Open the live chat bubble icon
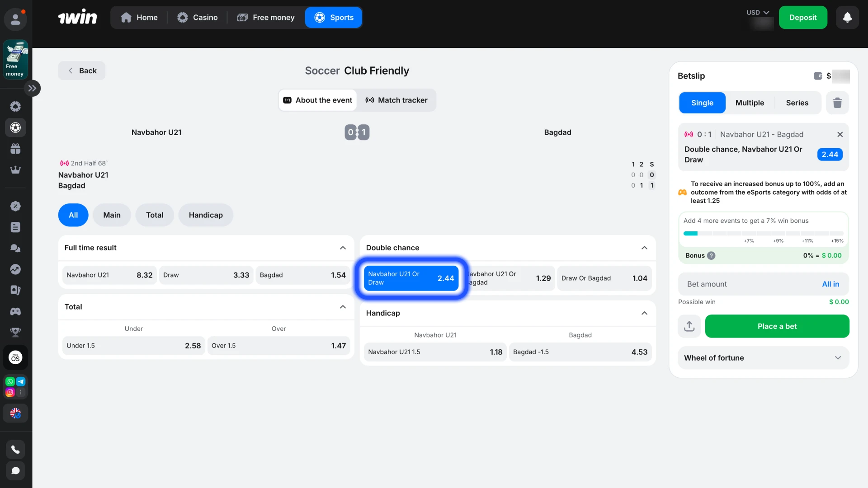The width and height of the screenshot is (868, 488). click(15, 471)
